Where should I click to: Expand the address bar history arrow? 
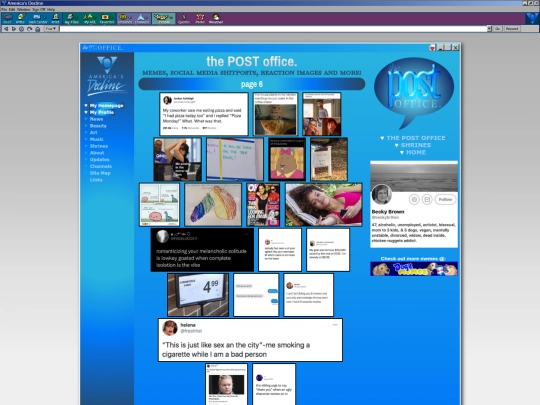coord(489,29)
